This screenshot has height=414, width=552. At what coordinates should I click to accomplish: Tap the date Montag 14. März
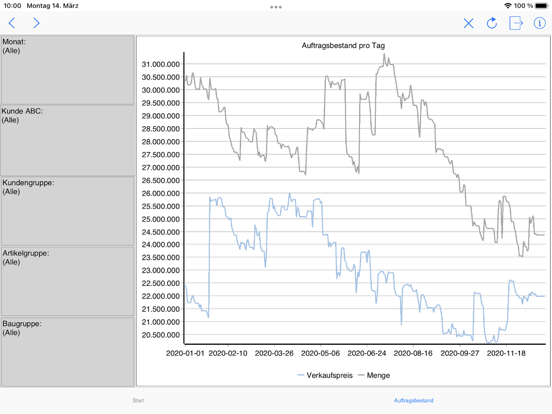point(52,6)
